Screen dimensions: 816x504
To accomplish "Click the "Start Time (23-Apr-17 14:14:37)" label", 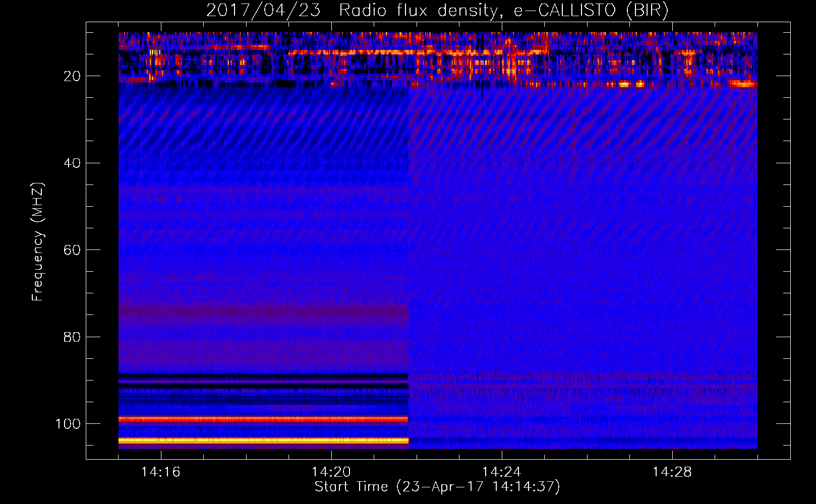I will click(x=437, y=487).
